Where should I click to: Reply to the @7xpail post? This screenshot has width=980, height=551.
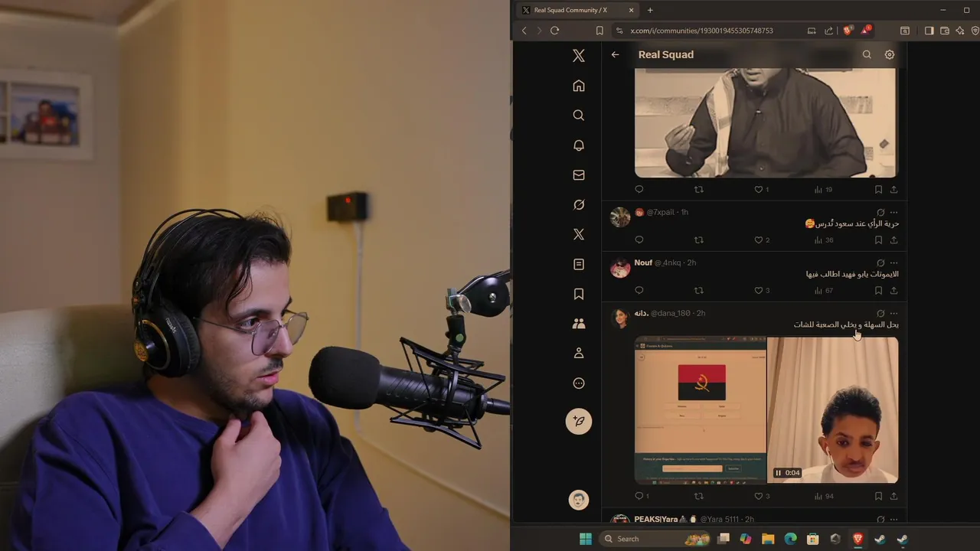pyautogui.click(x=639, y=240)
